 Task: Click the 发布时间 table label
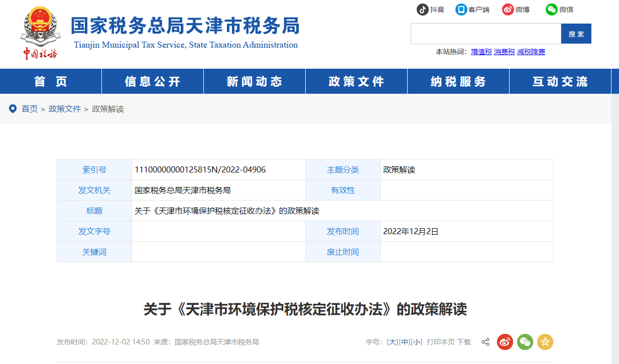pos(343,231)
